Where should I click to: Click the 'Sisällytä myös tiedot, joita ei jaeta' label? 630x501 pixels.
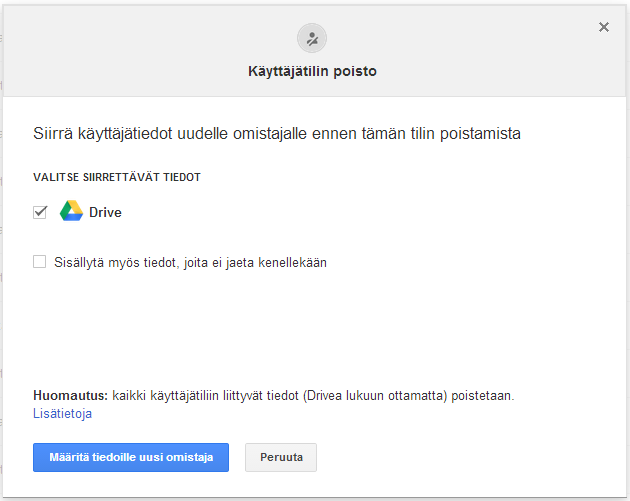[189, 263]
